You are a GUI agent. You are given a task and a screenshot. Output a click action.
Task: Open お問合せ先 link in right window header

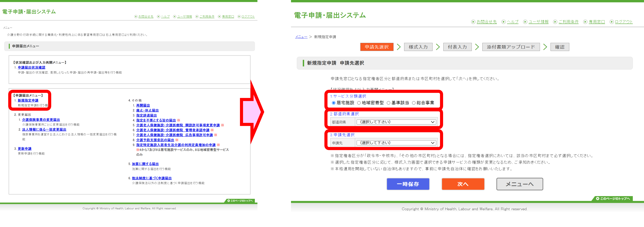(486, 22)
